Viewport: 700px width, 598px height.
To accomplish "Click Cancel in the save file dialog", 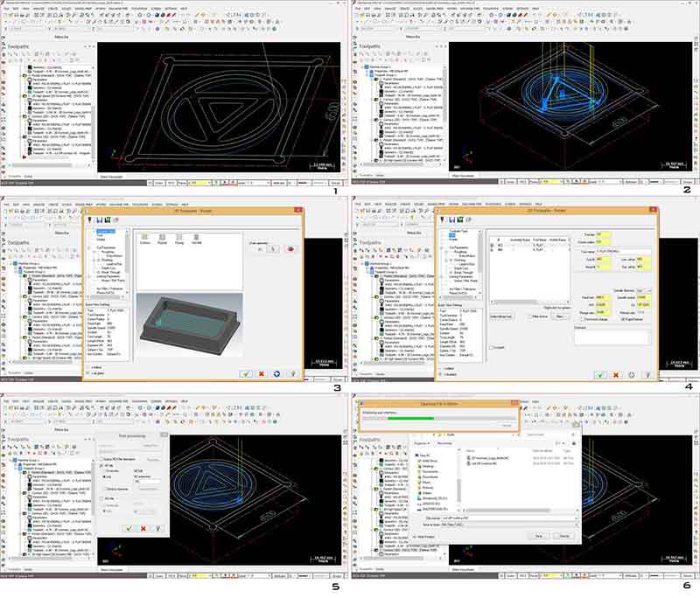I will 564,536.
